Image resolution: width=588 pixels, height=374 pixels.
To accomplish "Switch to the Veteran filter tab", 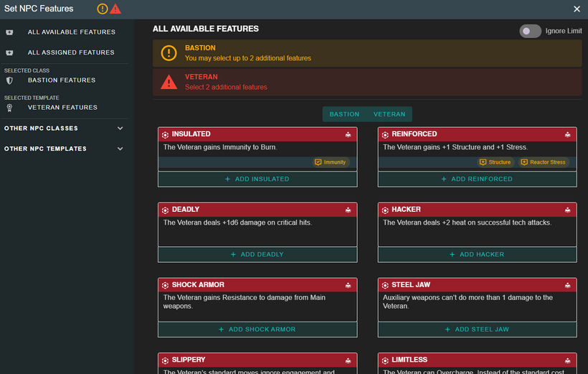I will click(389, 114).
